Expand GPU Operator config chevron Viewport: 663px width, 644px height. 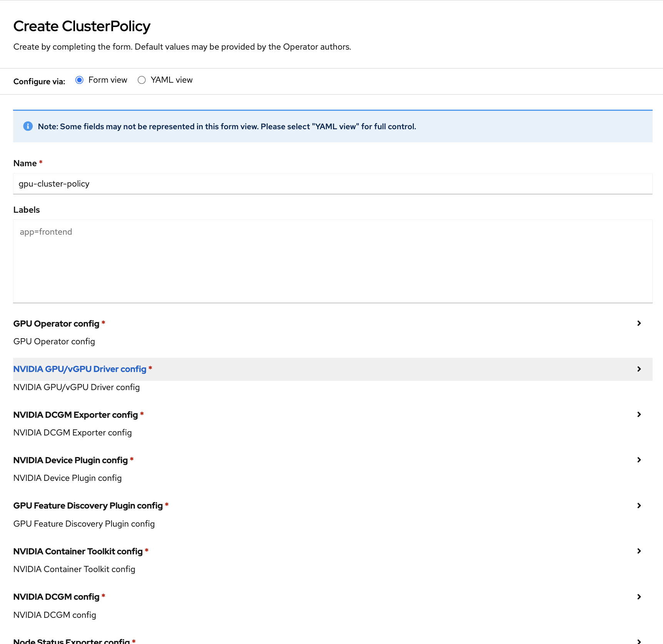[x=639, y=324]
